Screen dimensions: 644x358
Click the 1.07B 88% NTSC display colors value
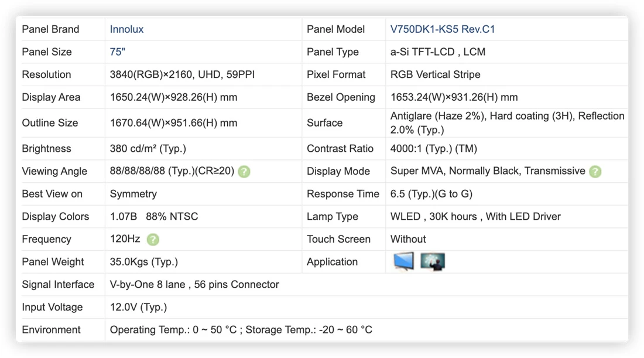coord(153,217)
